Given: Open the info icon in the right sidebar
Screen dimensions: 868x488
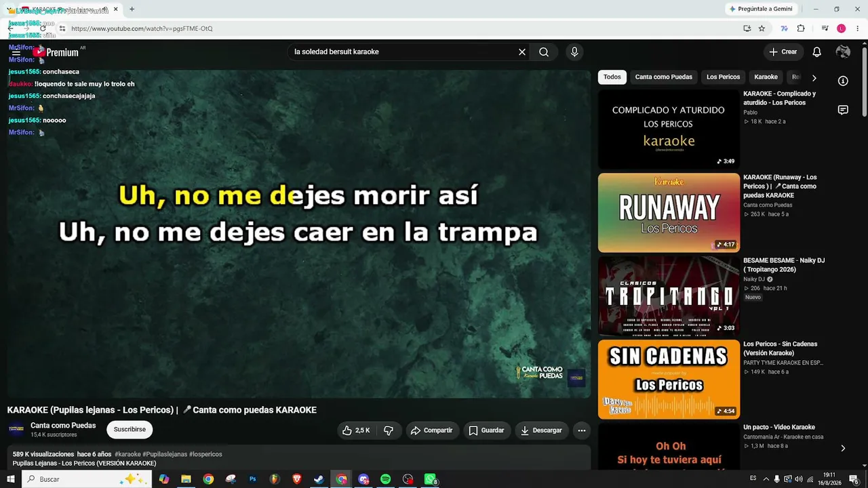Looking at the screenshot, I should click(x=843, y=81).
